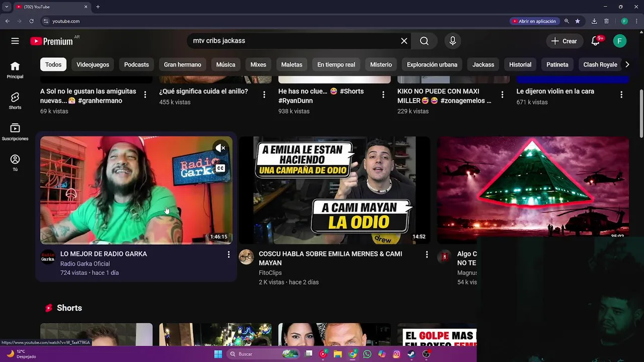This screenshot has width=644, height=362.
Task: Open the Windows Start menu
Action: point(218,354)
